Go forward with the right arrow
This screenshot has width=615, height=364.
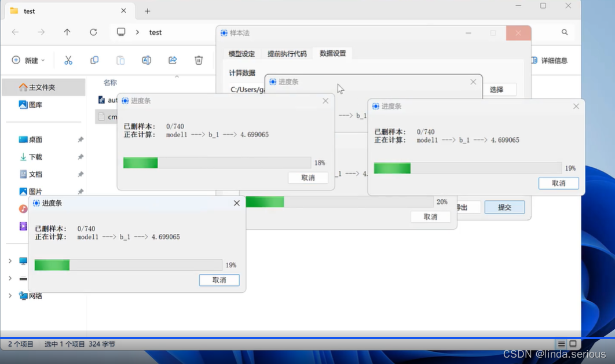click(x=41, y=32)
